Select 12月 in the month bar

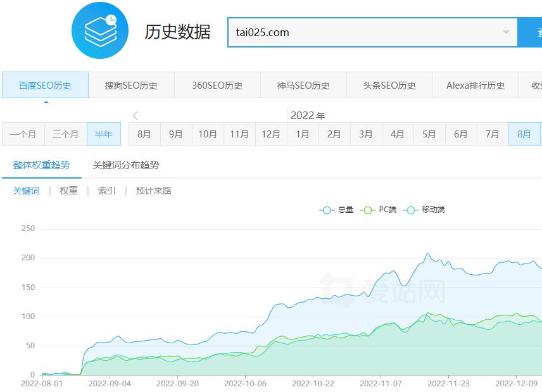tap(271, 134)
